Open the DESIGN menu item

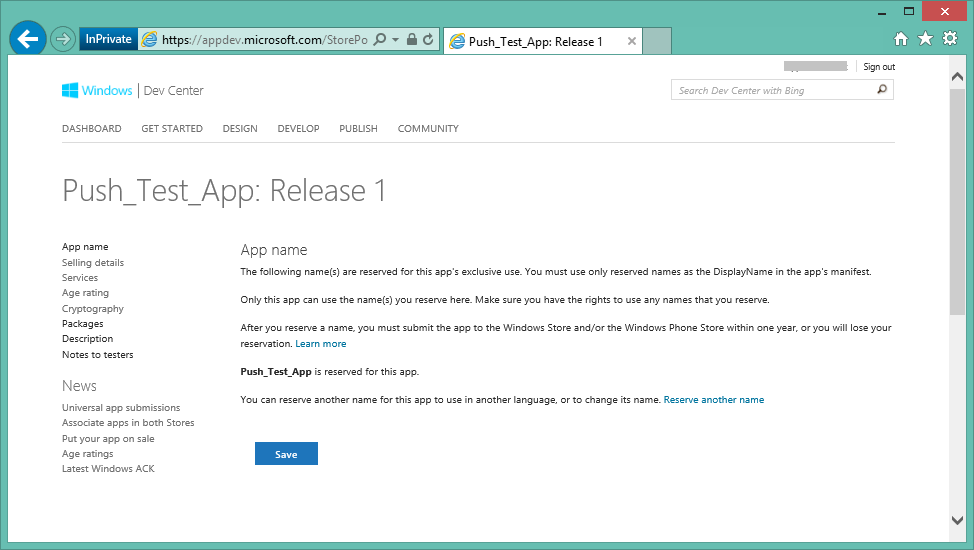pyautogui.click(x=240, y=129)
